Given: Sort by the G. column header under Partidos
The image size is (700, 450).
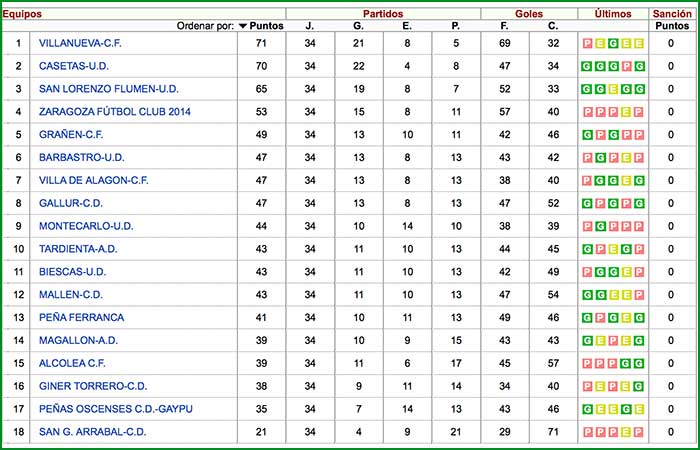Looking at the screenshot, I should [358, 26].
